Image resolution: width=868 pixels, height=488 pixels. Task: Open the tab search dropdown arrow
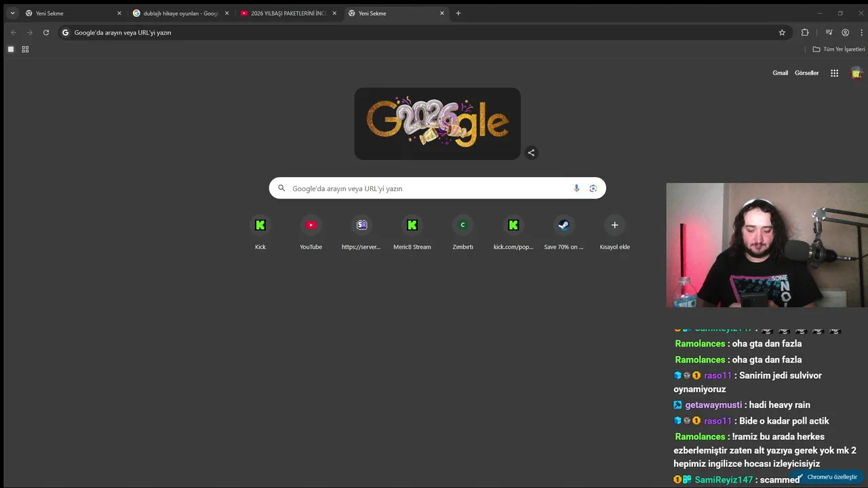point(12,13)
